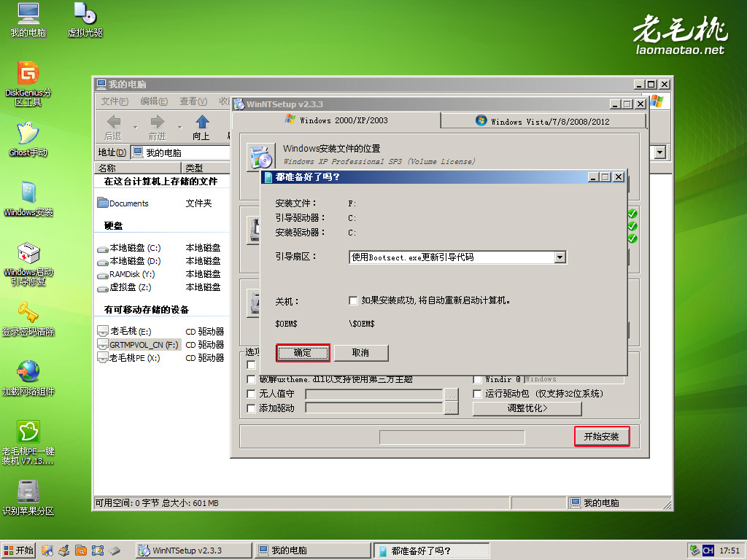Click 取消 to cancel the dialog

tap(361, 353)
